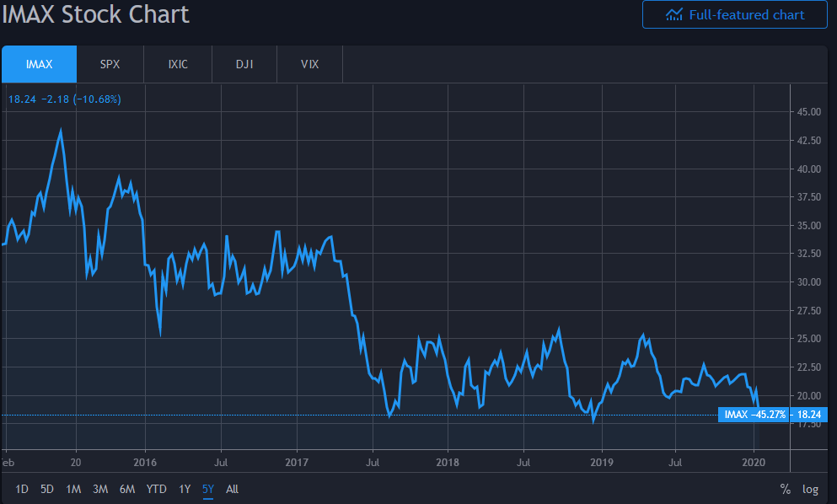
Task: Open the Full-featured chart button
Action: click(734, 14)
